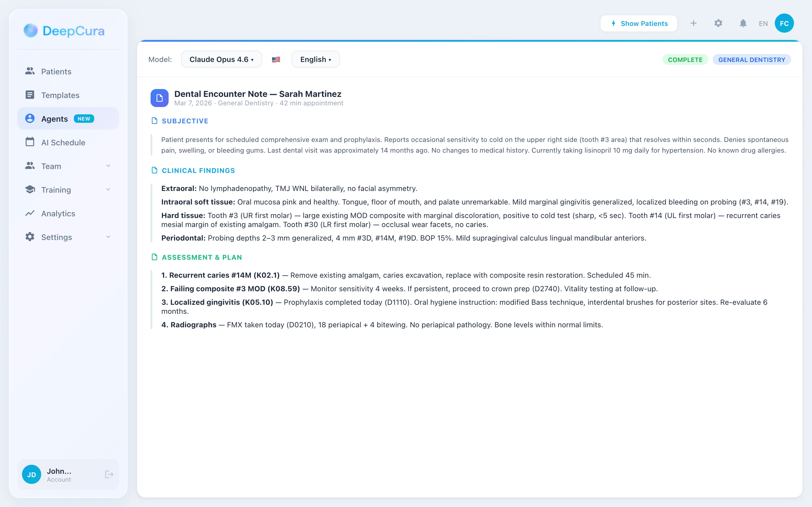The width and height of the screenshot is (812, 507).
Task: Click the COMPLETE status badge
Action: [x=685, y=59]
